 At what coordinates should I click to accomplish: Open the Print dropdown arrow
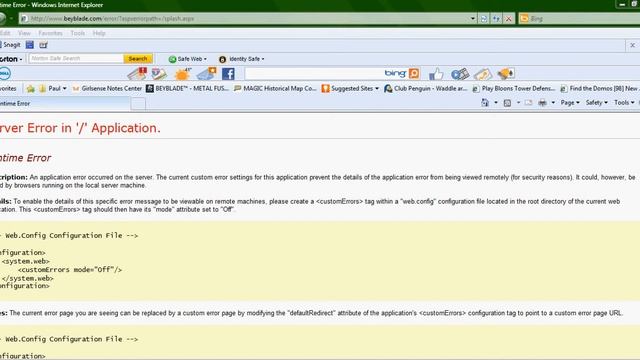[553, 103]
